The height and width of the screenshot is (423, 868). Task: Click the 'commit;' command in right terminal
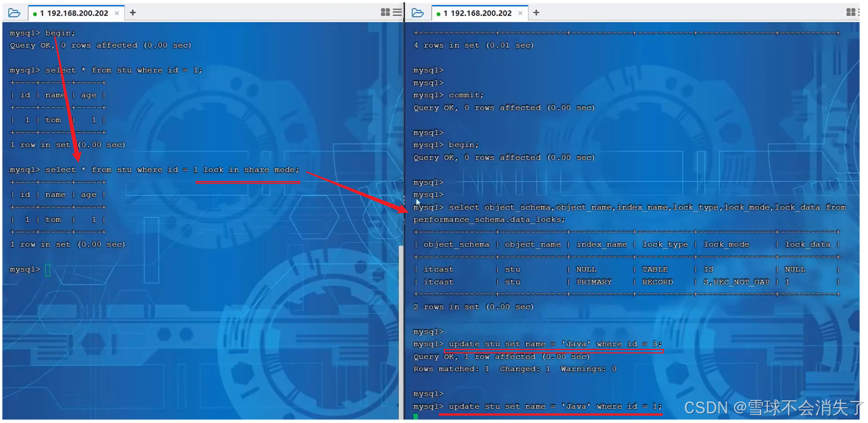(467, 95)
